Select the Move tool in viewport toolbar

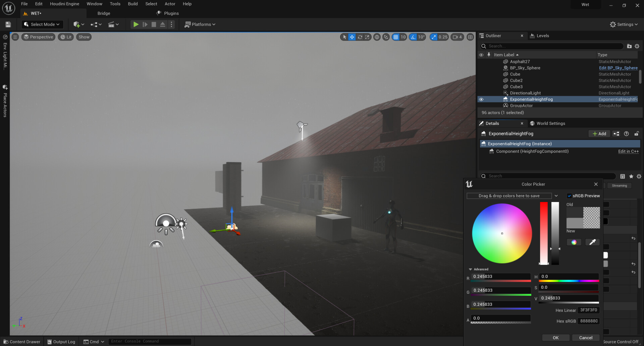[x=352, y=37]
